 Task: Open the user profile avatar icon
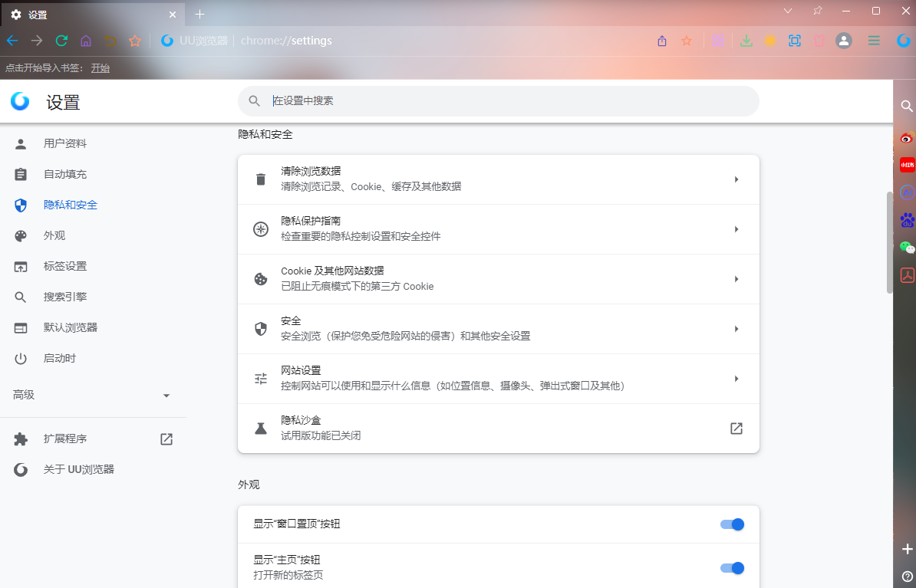[844, 41]
